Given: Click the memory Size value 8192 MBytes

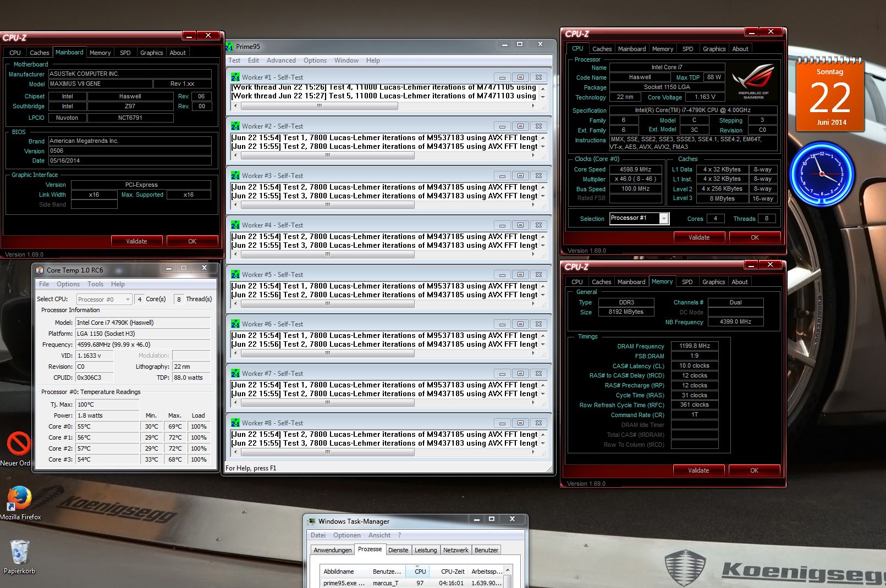Looking at the screenshot, I should tap(626, 312).
